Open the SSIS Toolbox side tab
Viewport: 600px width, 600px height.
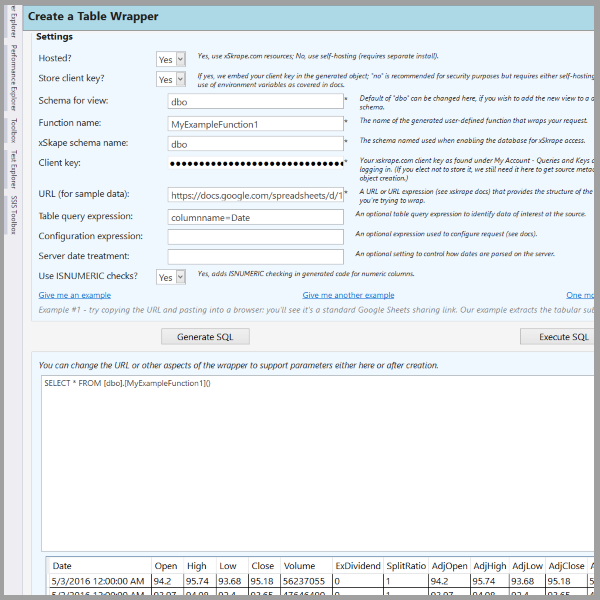click(x=13, y=215)
